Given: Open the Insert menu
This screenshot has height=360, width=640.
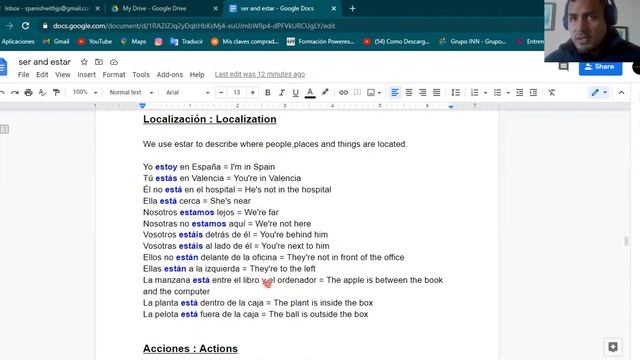Looking at the screenshot, I should (x=87, y=75).
